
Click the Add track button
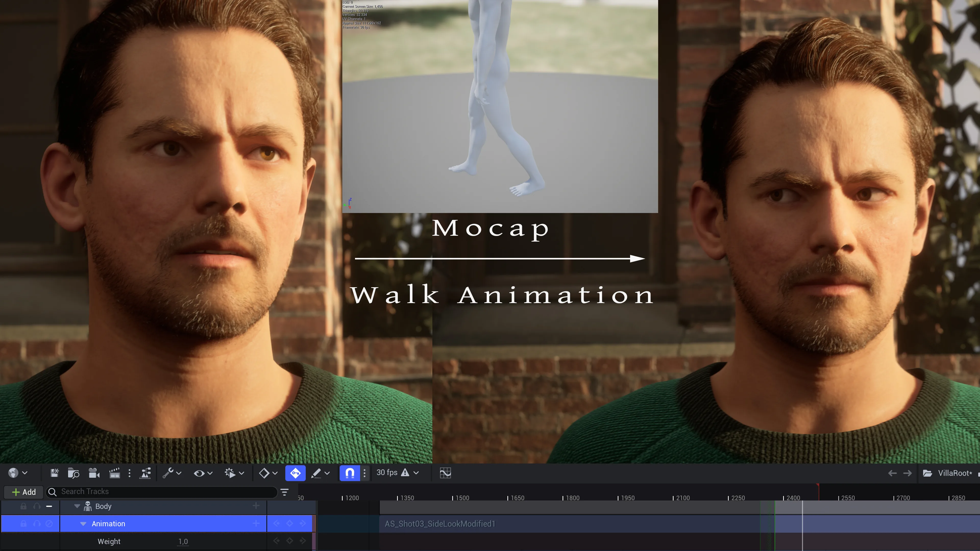tap(24, 492)
